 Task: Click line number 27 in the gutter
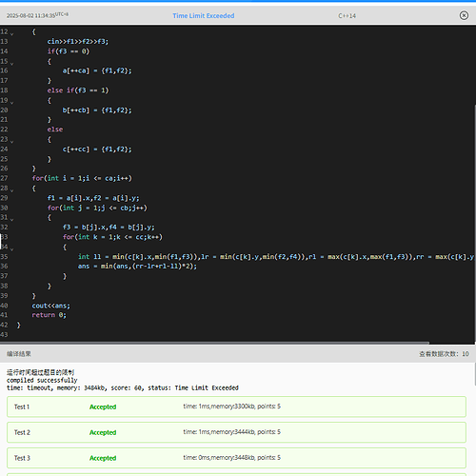[x=4, y=178]
